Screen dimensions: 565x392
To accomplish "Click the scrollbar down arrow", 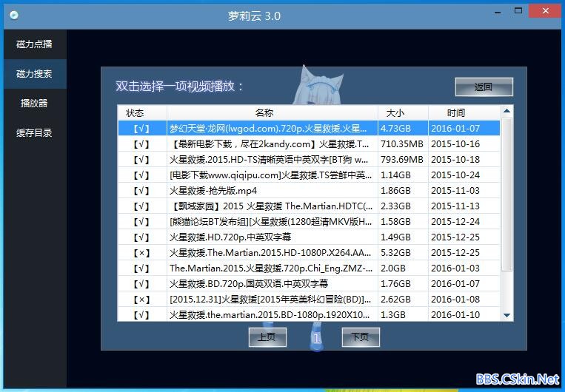I will [x=507, y=315].
